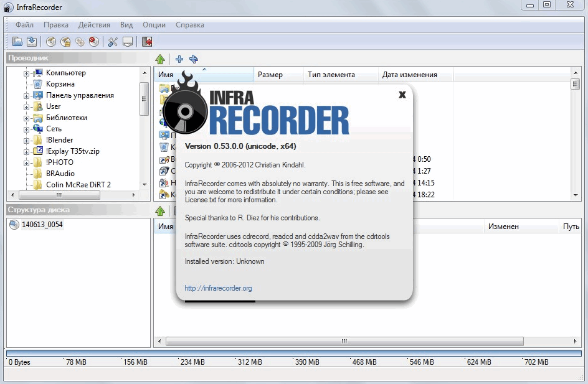Image resolution: width=588 pixels, height=384 pixels.
Task: Click the explorer tree horizontal scrollbar thumb
Action: (59, 195)
